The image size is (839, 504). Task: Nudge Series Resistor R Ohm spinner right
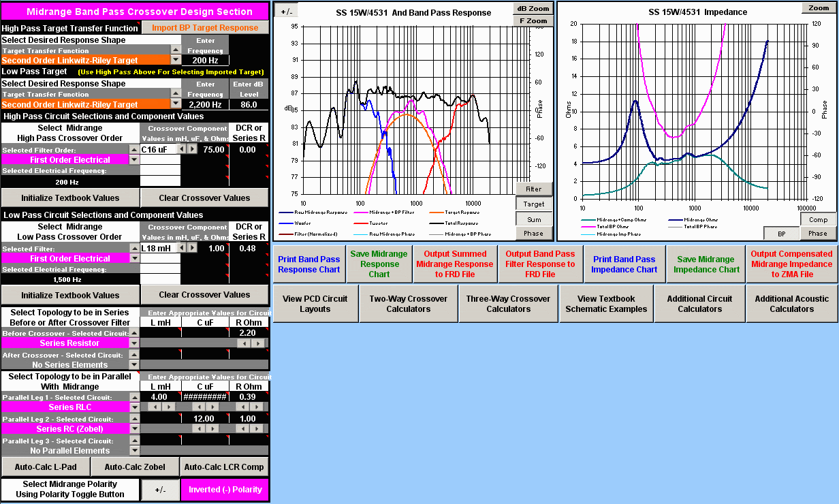coord(257,344)
